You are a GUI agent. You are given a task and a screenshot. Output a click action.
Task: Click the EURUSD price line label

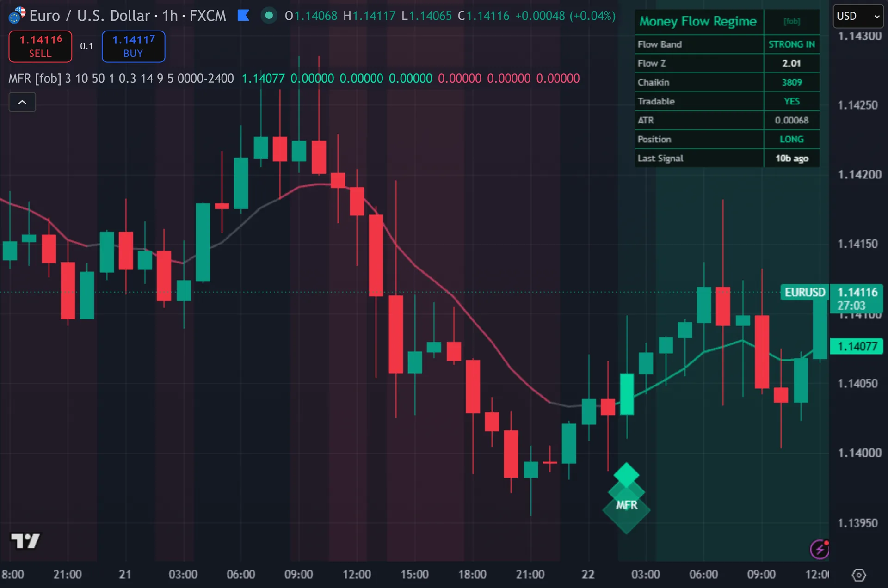click(x=805, y=292)
